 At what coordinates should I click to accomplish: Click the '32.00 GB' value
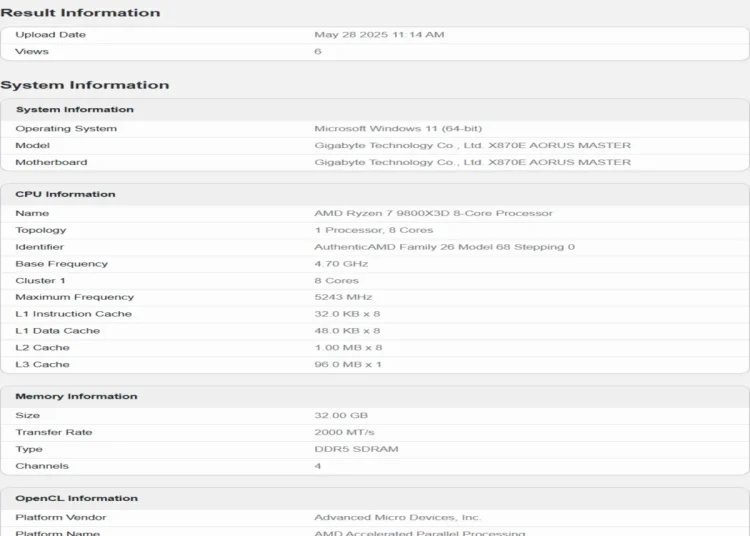(341, 416)
